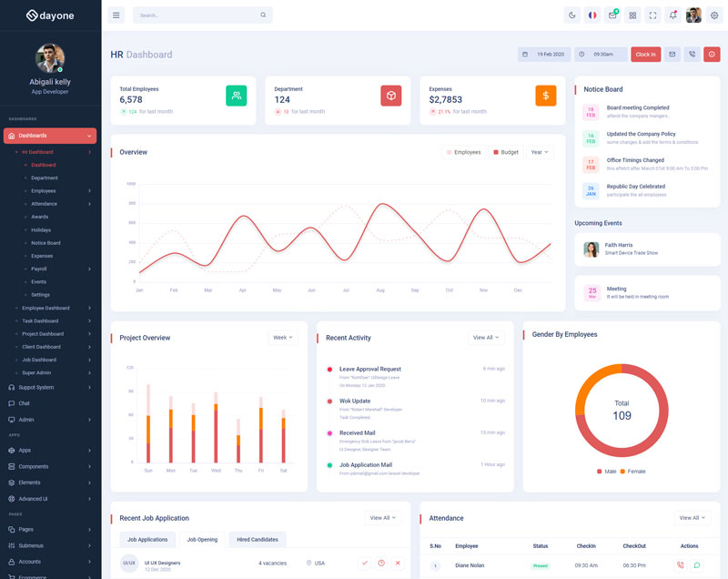Expand the View All dropdown in Recent Activity
This screenshot has height=579, width=728.
(486, 338)
